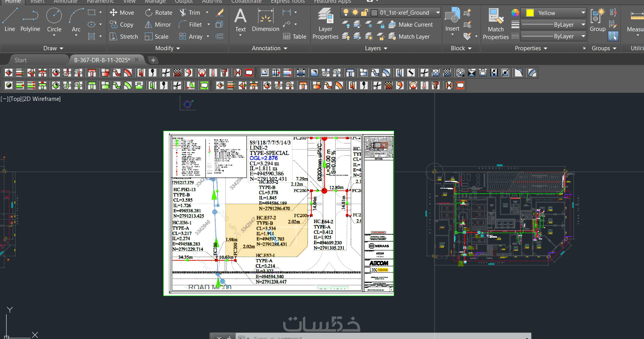The height and width of the screenshot is (339, 644).
Task: Click the Move tool icon
Action: click(114, 12)
